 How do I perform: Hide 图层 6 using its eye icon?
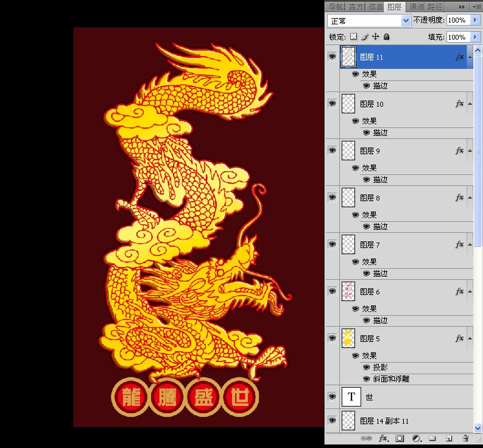(332, 291)
